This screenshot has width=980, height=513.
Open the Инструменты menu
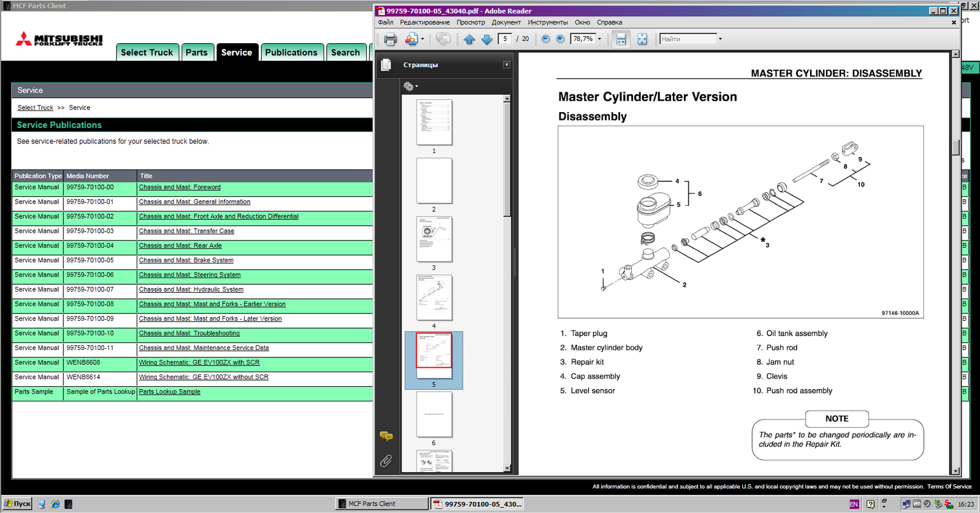[547, 22]
